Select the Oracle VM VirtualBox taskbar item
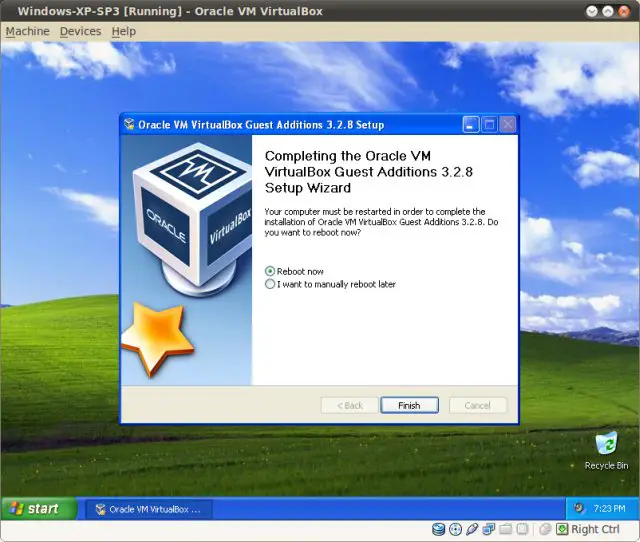 [149, 509]
